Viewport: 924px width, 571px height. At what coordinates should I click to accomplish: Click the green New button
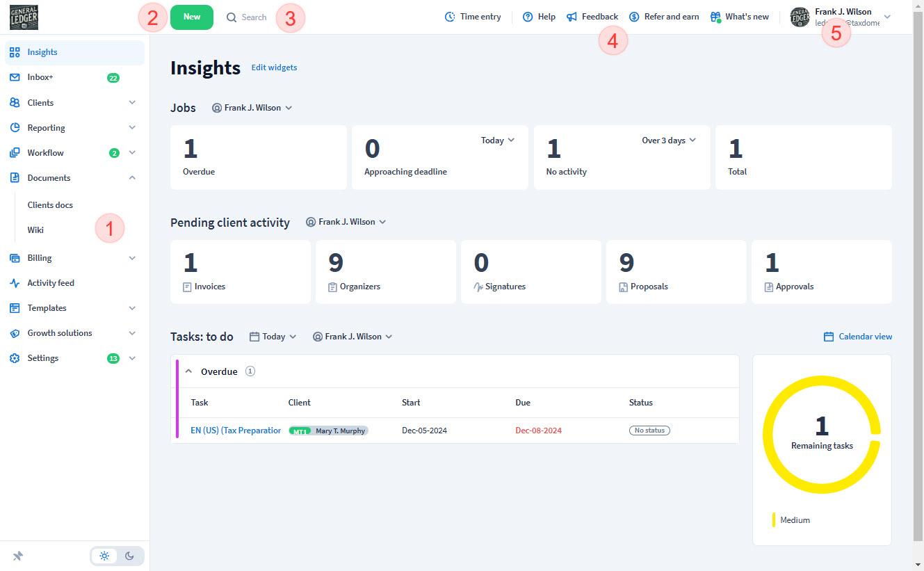tap(192, 17)
